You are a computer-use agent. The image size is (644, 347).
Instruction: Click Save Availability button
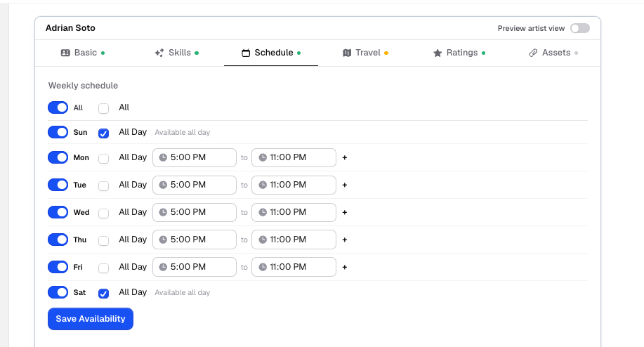(91, 319)
